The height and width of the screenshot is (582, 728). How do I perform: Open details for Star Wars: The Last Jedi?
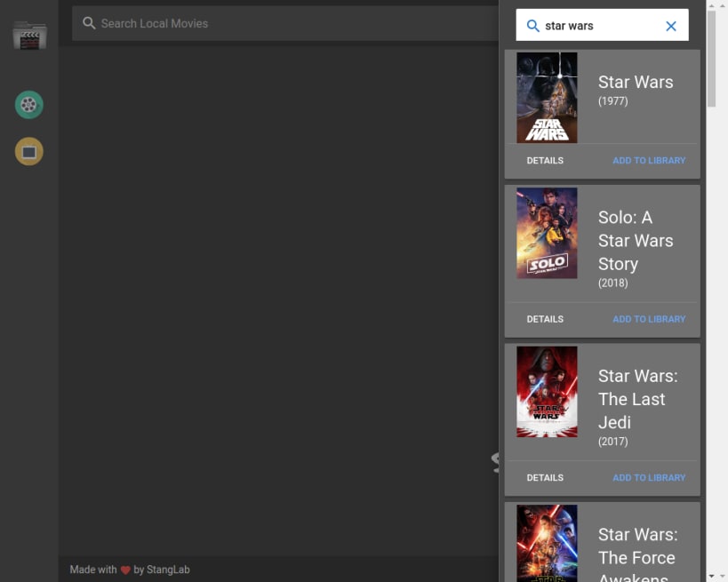pos(545,478)
